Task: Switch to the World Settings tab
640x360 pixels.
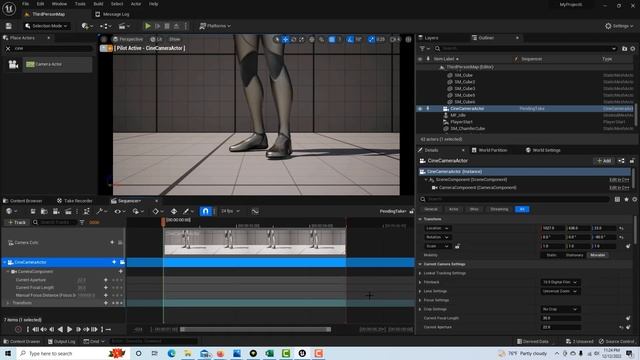Action: (543, 150)
